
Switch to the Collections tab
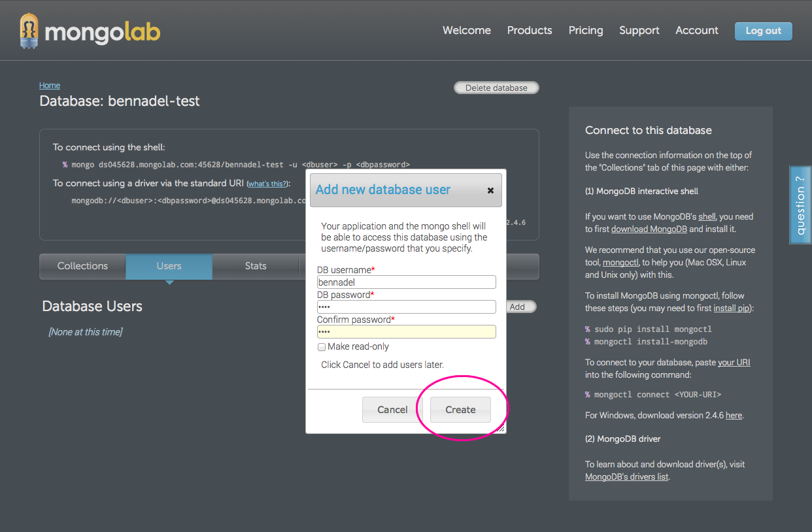click(82, 266)
